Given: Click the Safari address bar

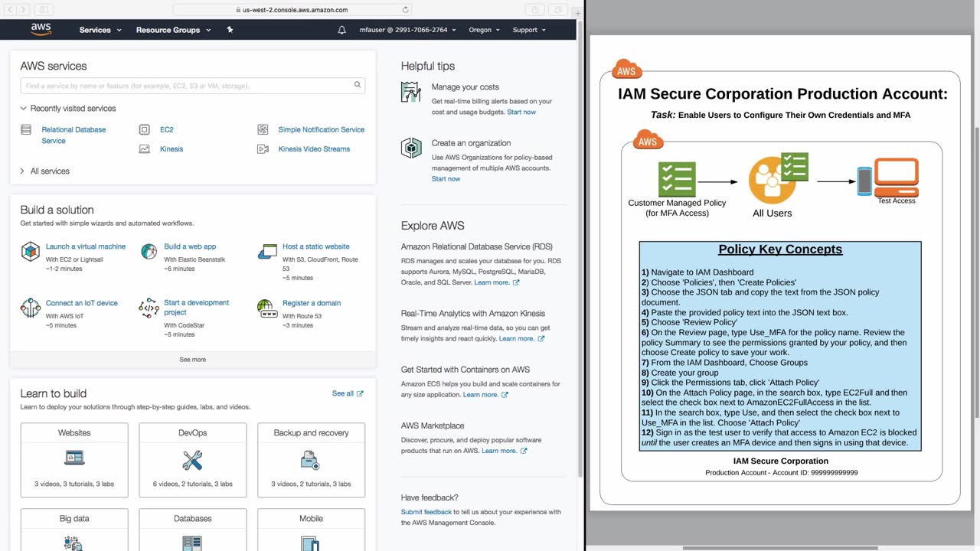Looking at the screenshot, I should coord(292,10).
